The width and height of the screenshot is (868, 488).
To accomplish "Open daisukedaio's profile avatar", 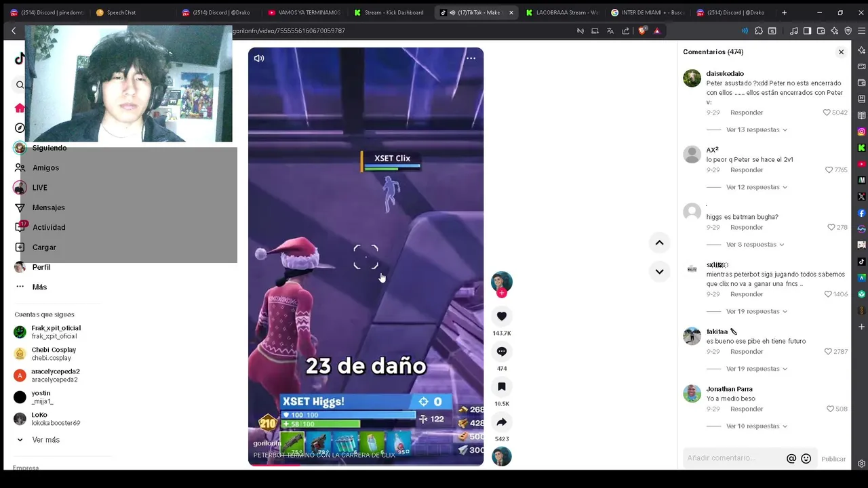I will point(692,78).
